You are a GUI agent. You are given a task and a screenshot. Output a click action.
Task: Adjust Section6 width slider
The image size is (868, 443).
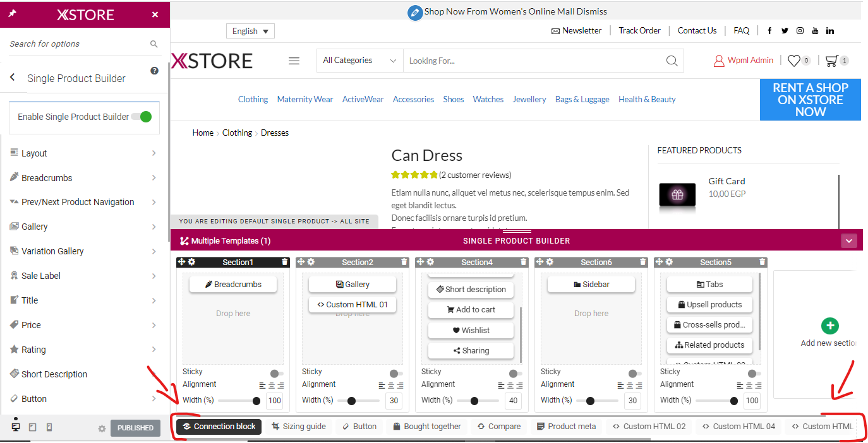(598, 401)
